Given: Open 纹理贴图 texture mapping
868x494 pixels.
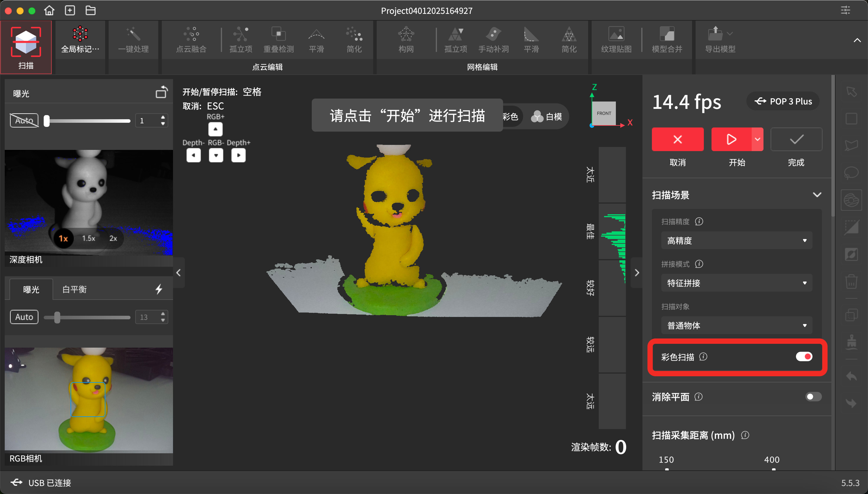Looking at the screenshot, I should [616, 40].
